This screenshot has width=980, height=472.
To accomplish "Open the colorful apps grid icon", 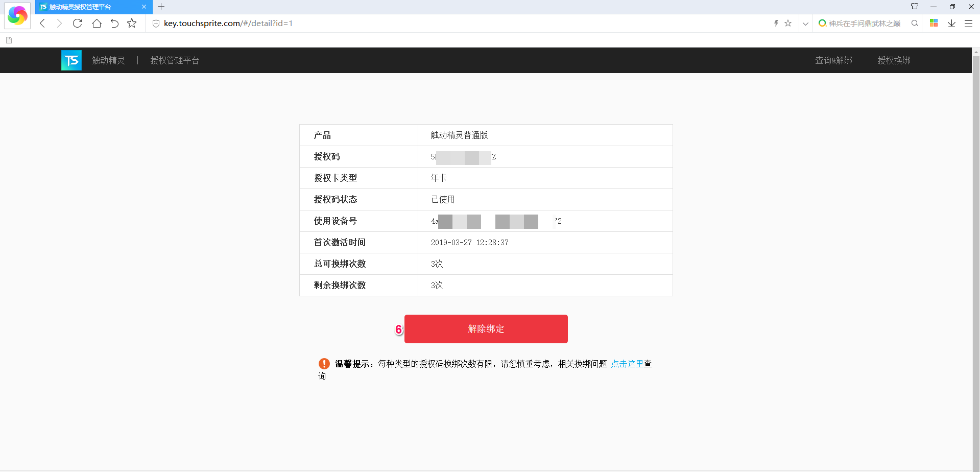I will (x=934, y=23).
